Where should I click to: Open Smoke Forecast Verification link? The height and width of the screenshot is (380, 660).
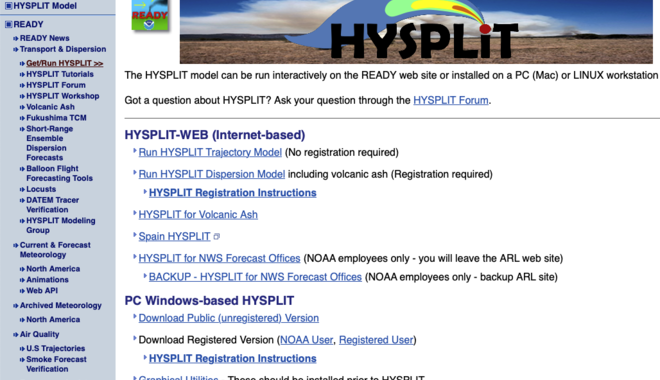[x=56, y=364]
